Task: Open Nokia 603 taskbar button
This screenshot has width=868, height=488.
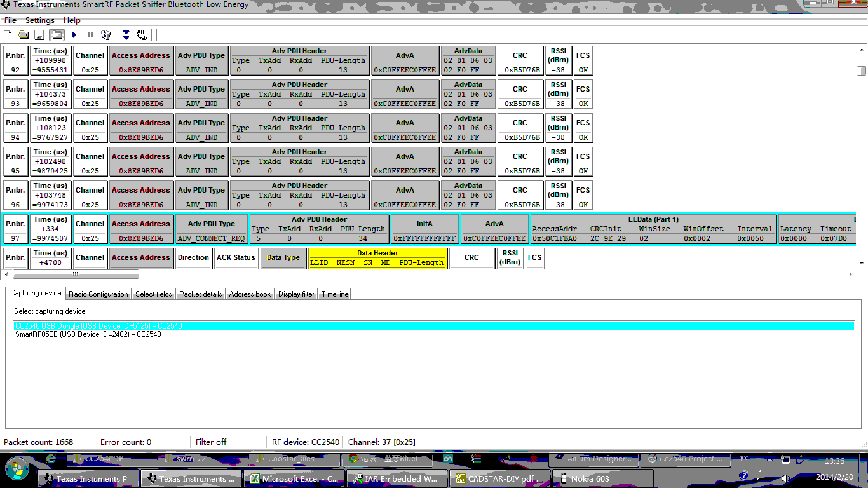Action: point(603,478)
